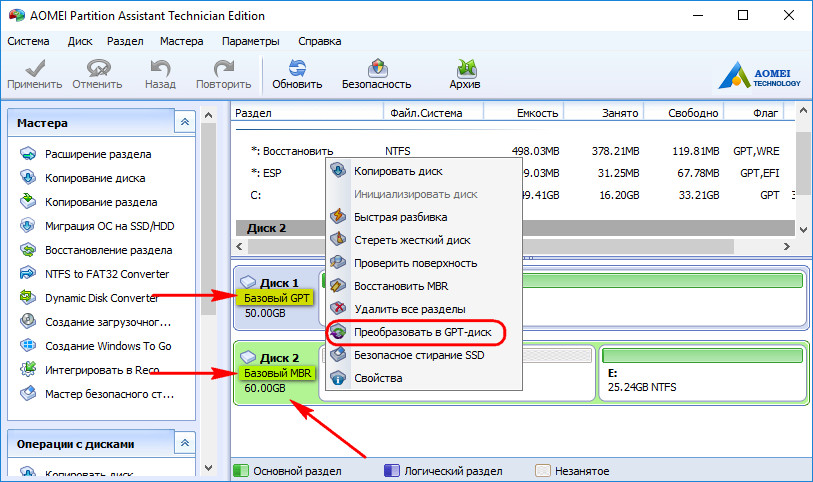
Task: Open Создание Windows To Go wizard
Action: pos(108,346)
